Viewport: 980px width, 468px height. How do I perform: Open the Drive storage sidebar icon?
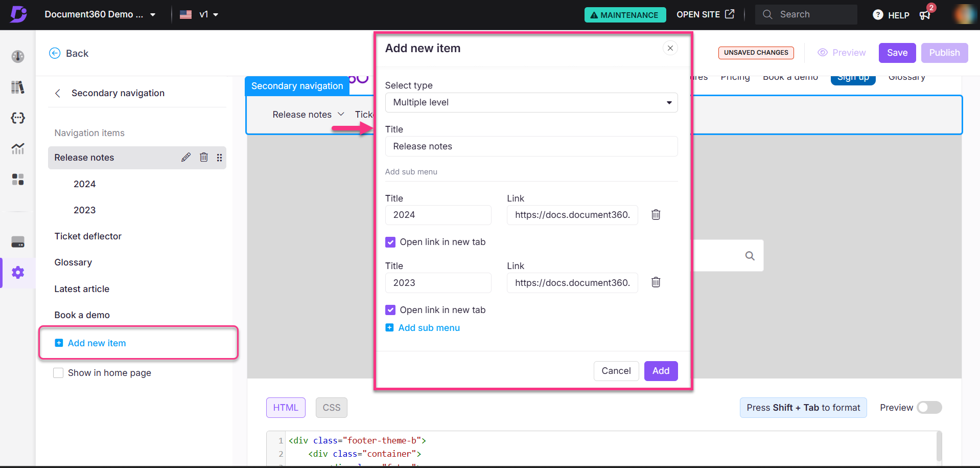point(18,242)
